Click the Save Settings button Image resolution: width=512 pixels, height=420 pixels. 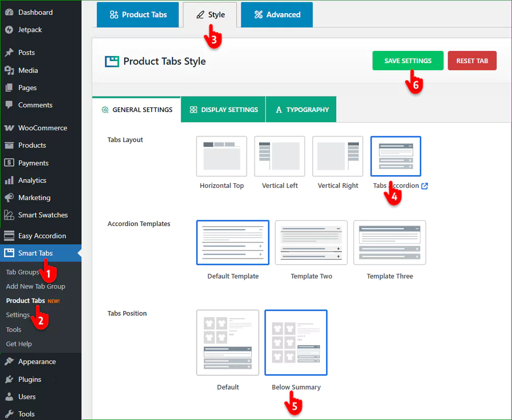[x=408, y=61]
